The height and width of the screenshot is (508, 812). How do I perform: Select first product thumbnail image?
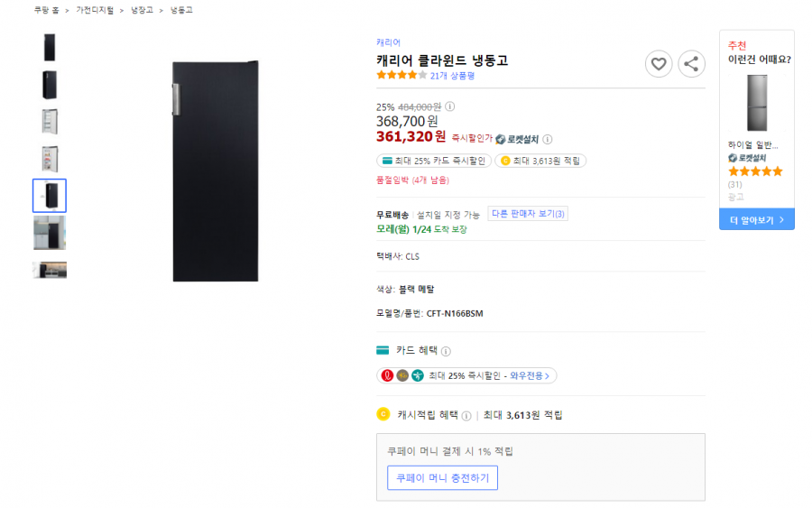point(50,47)
